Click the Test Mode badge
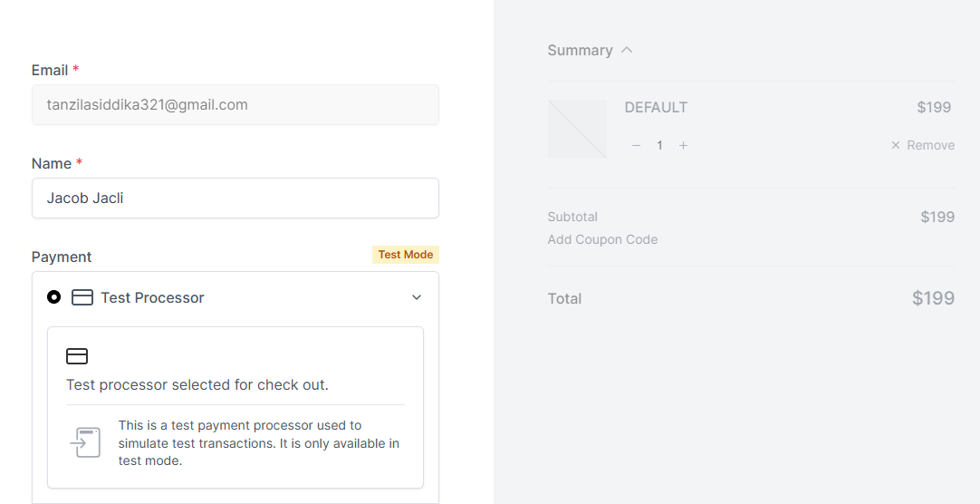 (405, 255)
